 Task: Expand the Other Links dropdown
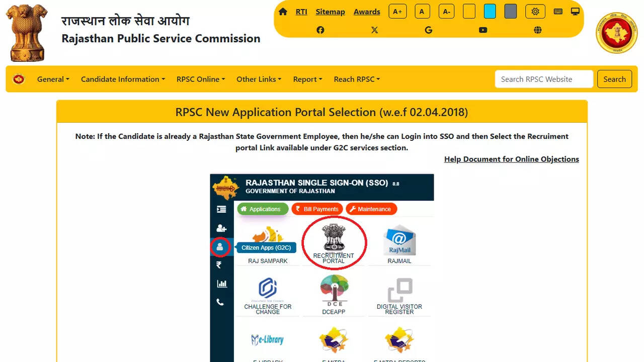(259, 79)
